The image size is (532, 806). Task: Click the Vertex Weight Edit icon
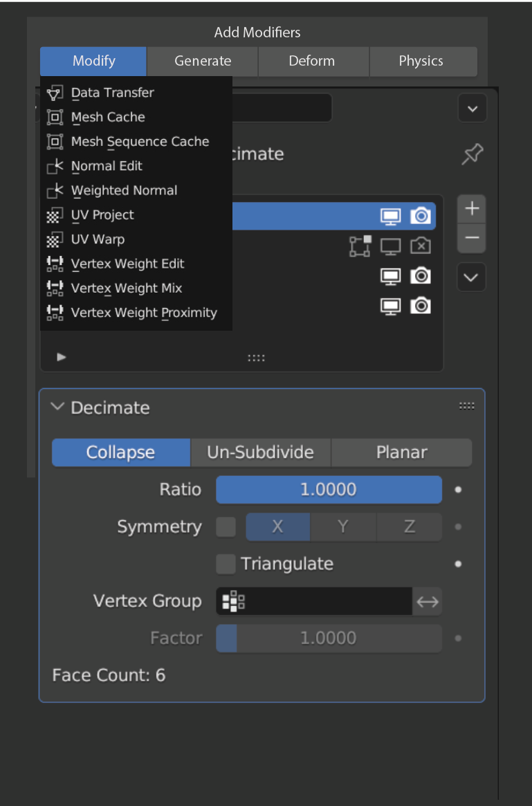point(55,264)
